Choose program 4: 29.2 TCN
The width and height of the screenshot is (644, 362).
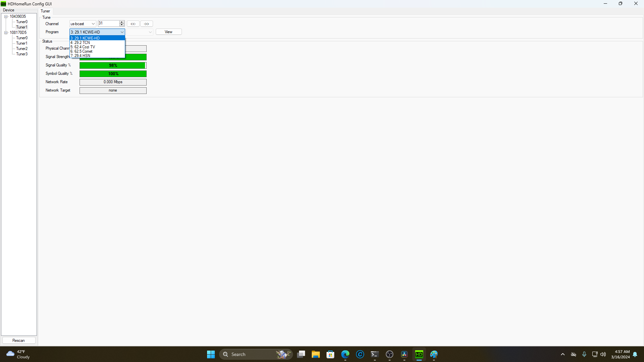tap(97, 43)
